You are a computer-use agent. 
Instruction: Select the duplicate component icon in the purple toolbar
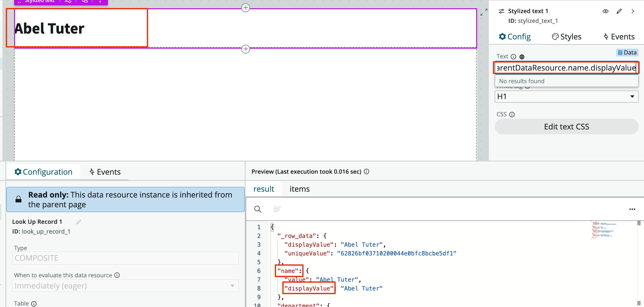(84, 1)
